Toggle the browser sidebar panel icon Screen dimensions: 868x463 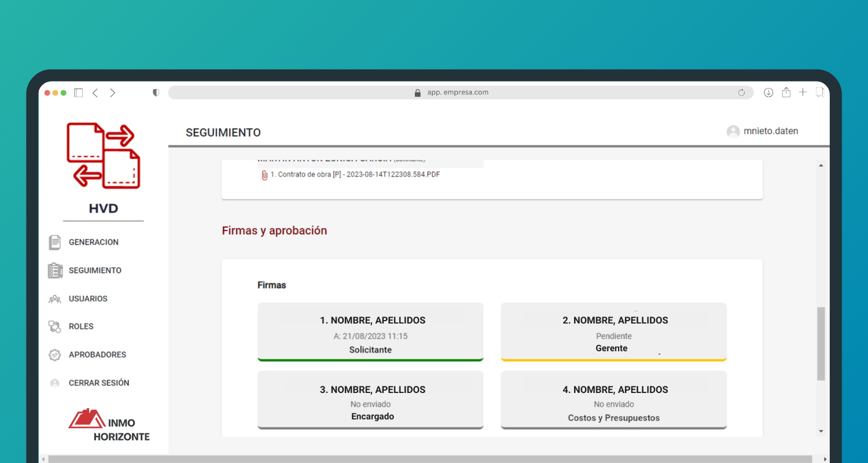coord(79,93)
